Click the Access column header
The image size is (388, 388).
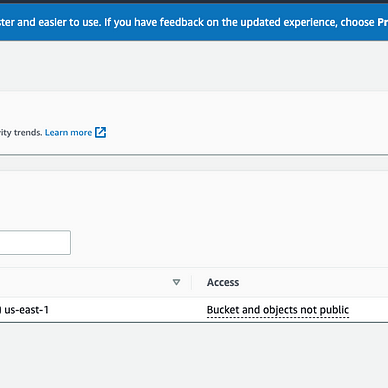(223, 282)
